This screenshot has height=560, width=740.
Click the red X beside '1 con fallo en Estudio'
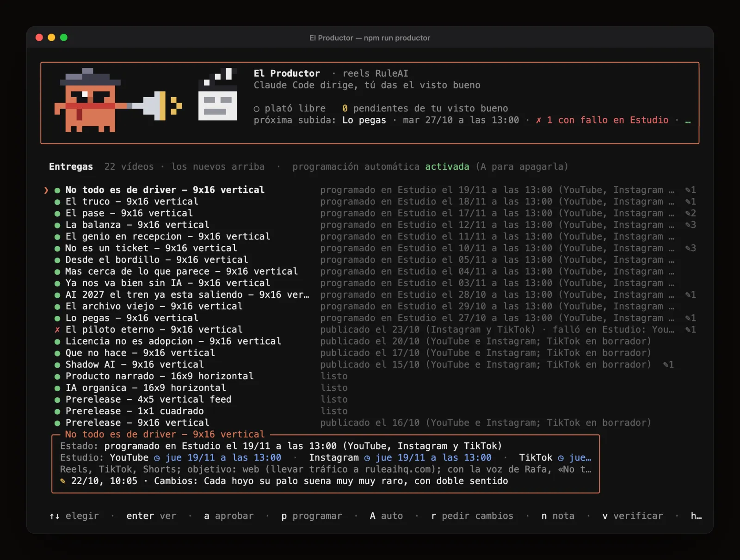[538, 120]
